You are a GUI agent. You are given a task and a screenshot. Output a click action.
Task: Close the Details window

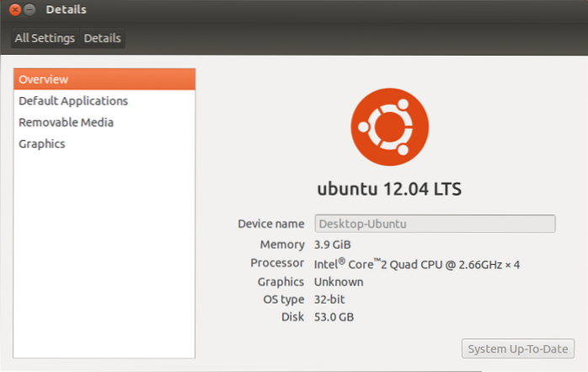[16, 10]
